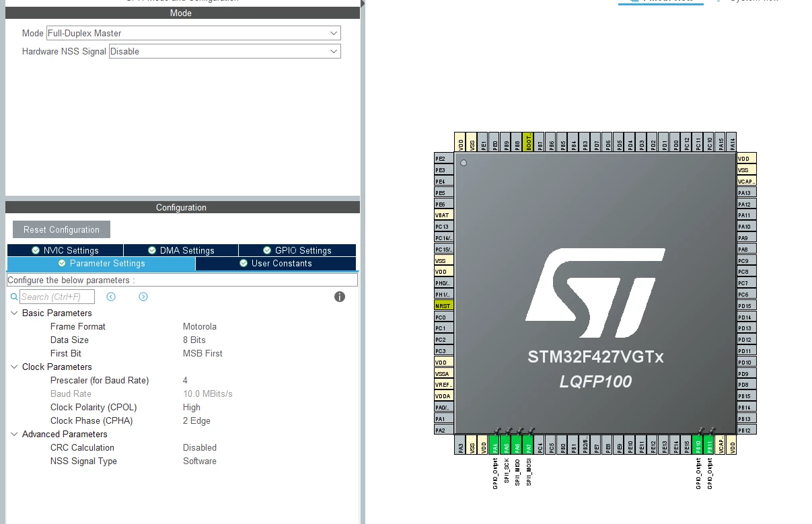The height and width of the screenshot is (524, 812).
Task: Click the PC0 pin
Action: [x=444, y=317]
